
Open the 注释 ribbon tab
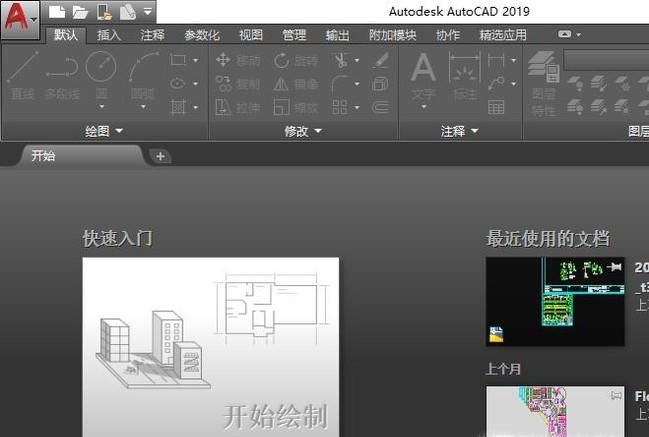pyautogui.click(x=152, y=35)
